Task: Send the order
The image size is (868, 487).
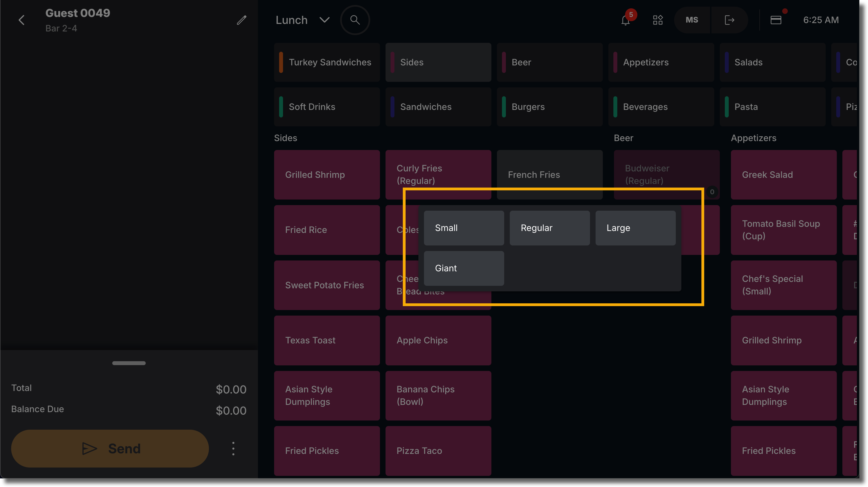Action: (110, 449)
